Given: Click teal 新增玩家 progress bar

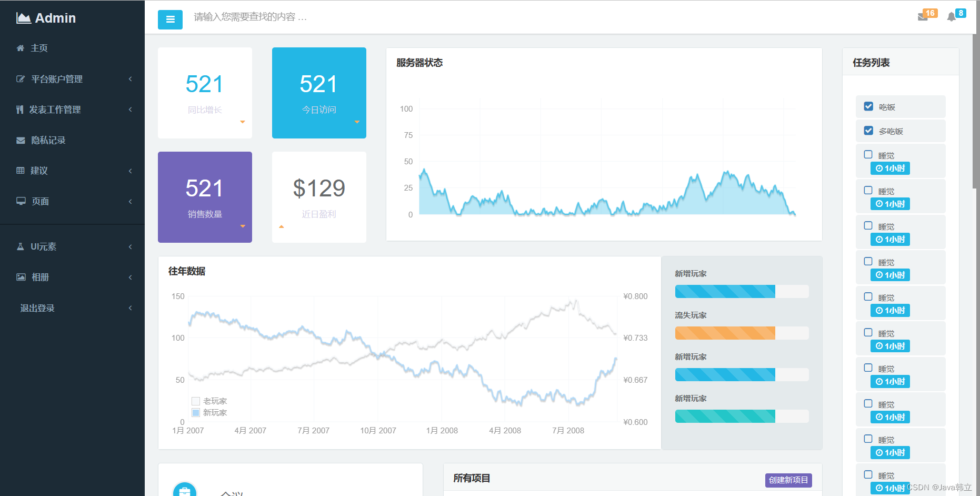Looking at the screenshot, I should point(742,416).
